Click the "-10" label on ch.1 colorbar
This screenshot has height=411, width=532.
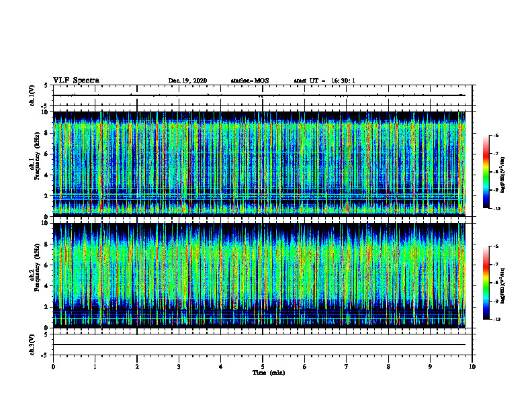coord(496,209)
